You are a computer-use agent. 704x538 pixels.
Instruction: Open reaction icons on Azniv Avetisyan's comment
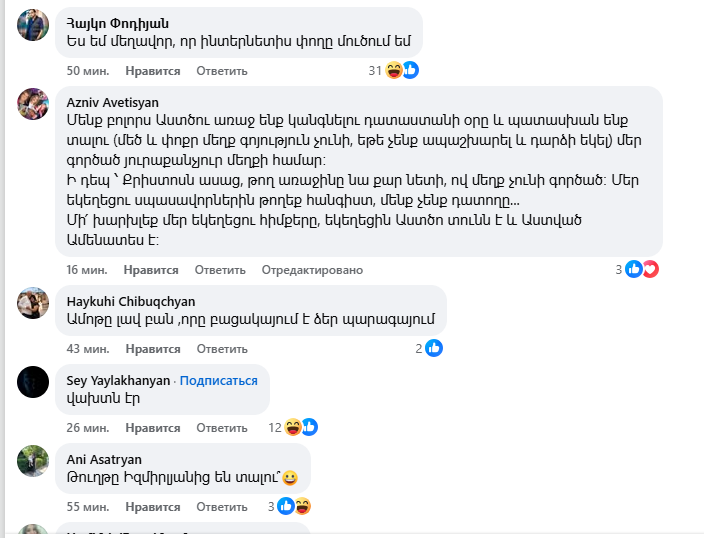click(x=641, y=269)
